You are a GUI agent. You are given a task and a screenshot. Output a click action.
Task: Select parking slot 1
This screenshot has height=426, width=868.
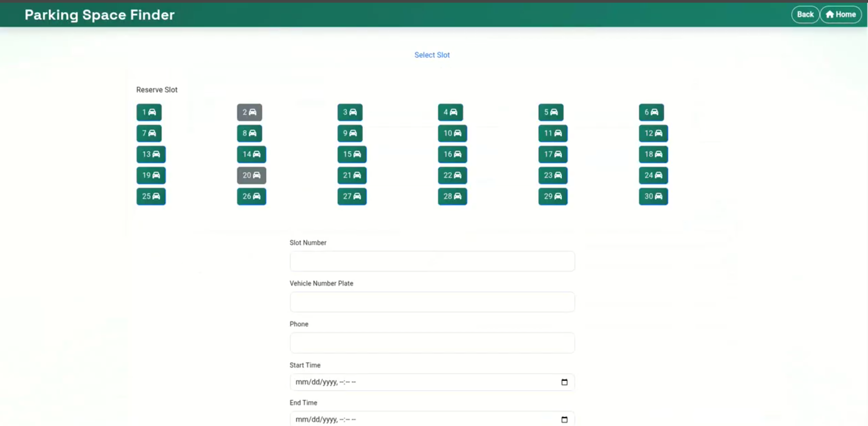149,112
